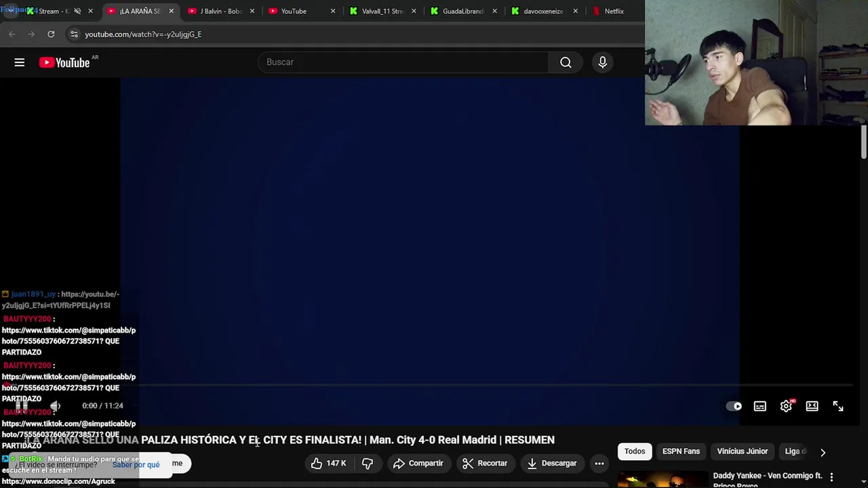
Task: Go back in browser history
Action: (x=12, y=34)
